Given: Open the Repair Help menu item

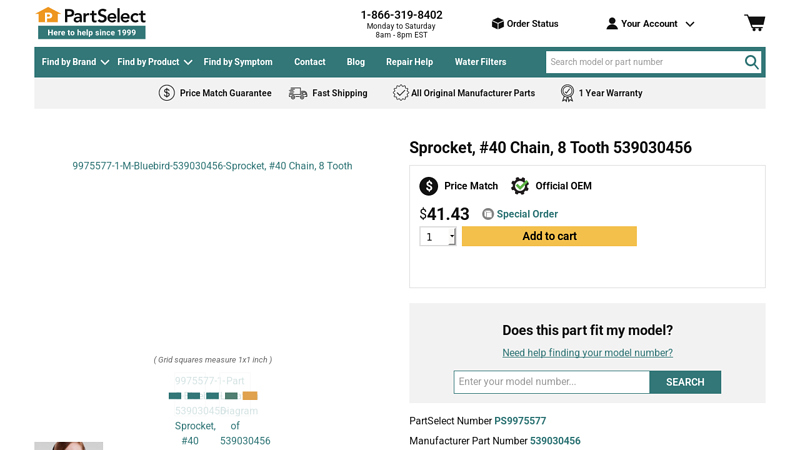Looking at the screenshot, I should (x=409, y=62).
